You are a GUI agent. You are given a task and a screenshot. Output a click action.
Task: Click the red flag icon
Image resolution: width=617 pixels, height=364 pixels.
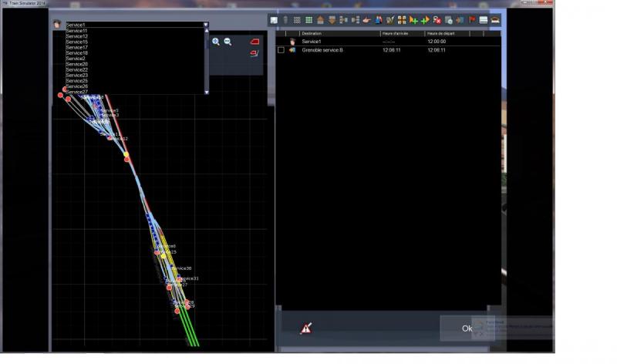[x=472, y=20]
